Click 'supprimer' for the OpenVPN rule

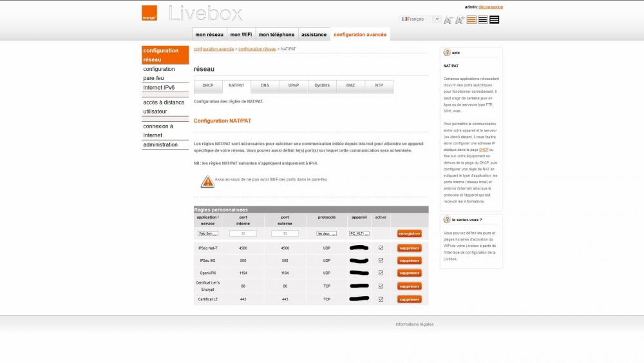point(409,273)
